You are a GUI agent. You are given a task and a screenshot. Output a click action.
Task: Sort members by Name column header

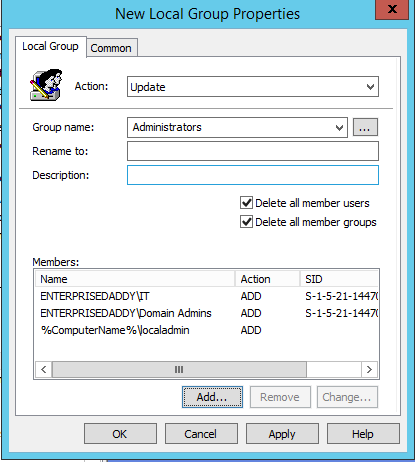[x=135, y=279]
